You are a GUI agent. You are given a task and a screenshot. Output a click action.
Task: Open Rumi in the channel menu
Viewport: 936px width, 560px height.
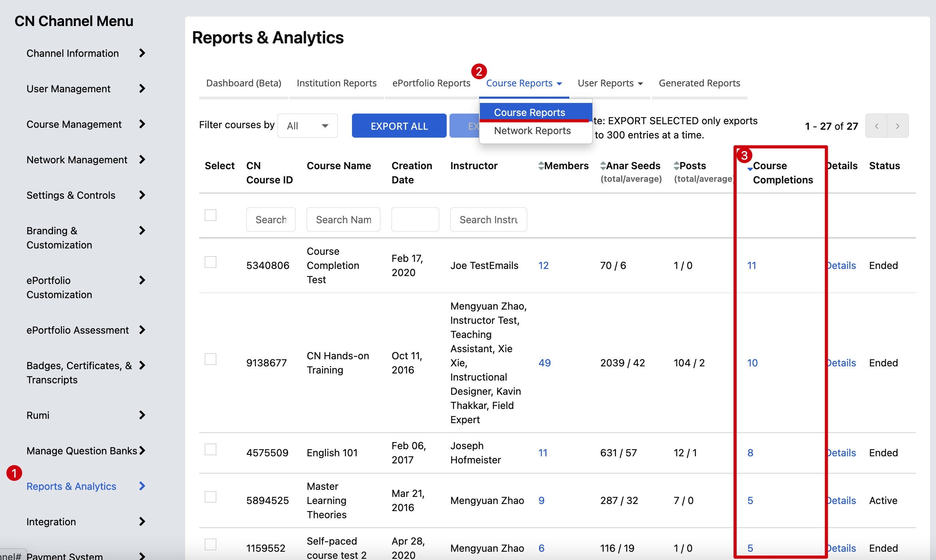pos(38,415)
